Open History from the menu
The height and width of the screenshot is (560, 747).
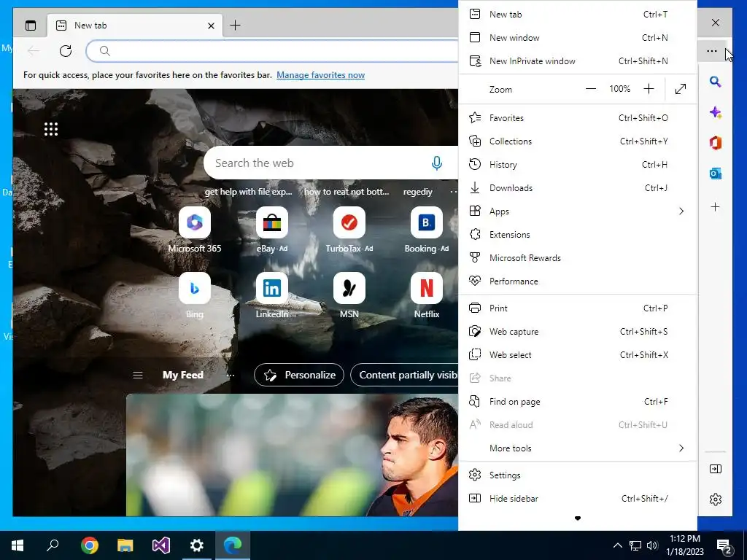[578, 164]
